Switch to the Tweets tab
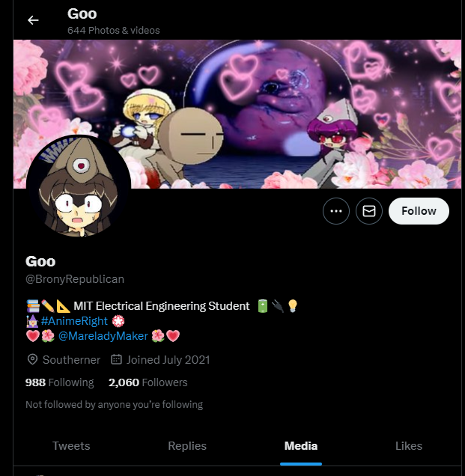Viewport: 465px width, 476px height. pos(71,445)
